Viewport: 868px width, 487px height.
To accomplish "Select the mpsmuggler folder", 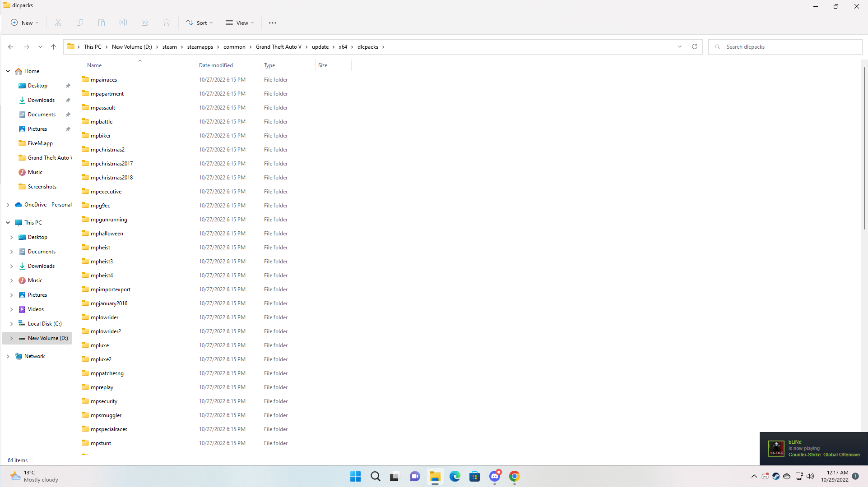I will click(x=106, y=415).
